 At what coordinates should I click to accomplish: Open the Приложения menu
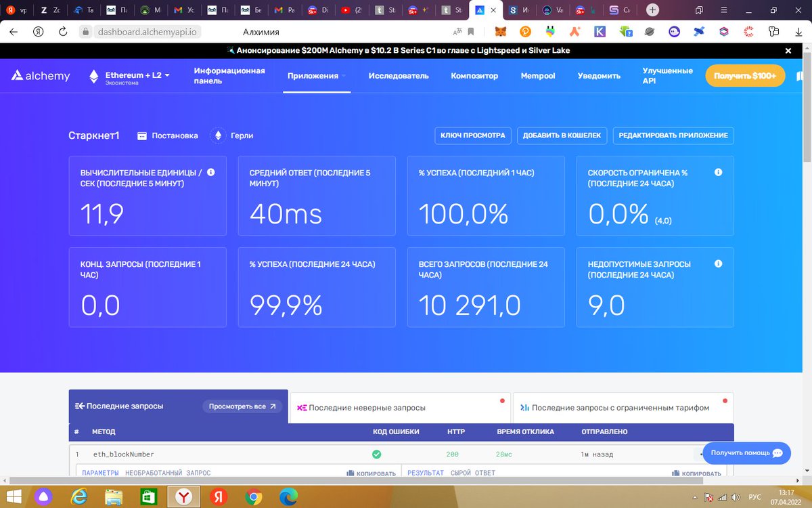click(317, 76)
